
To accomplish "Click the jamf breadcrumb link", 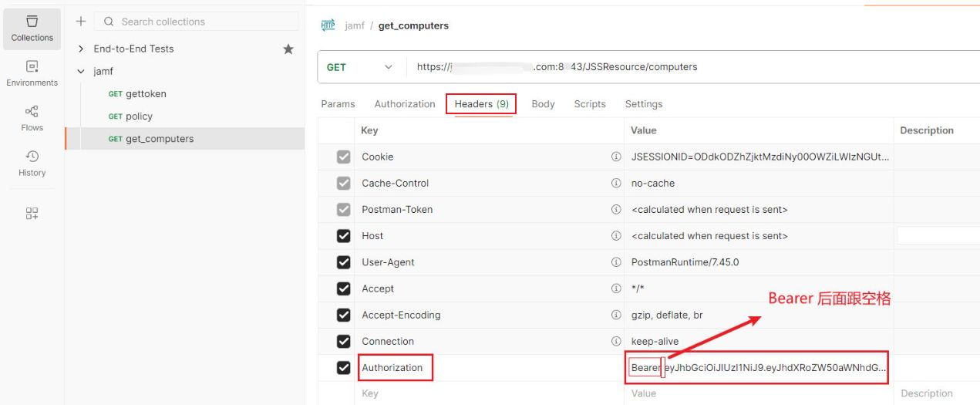I will (x=355, y=25).
